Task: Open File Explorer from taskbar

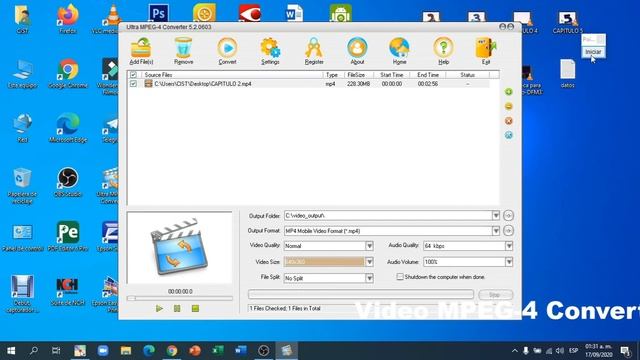Action: 126,351
